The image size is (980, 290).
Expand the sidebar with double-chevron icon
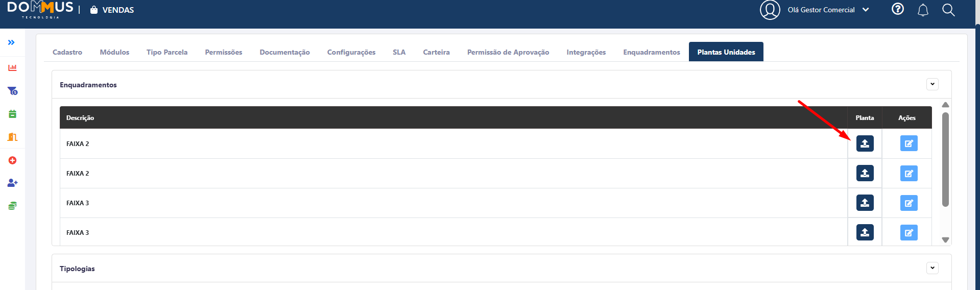click(x=11, y=42)
